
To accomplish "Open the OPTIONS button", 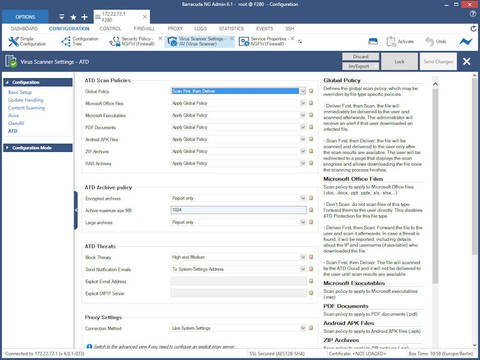I will (25, 17).
